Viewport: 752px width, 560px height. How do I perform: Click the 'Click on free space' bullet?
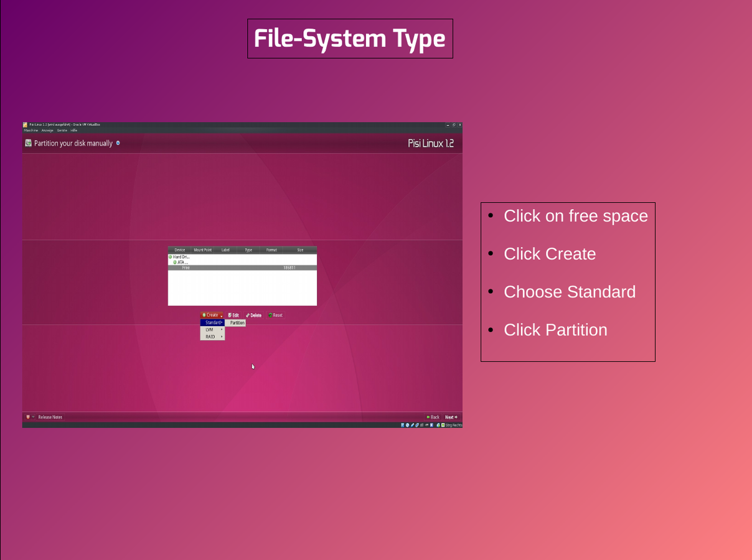[576, 216]
